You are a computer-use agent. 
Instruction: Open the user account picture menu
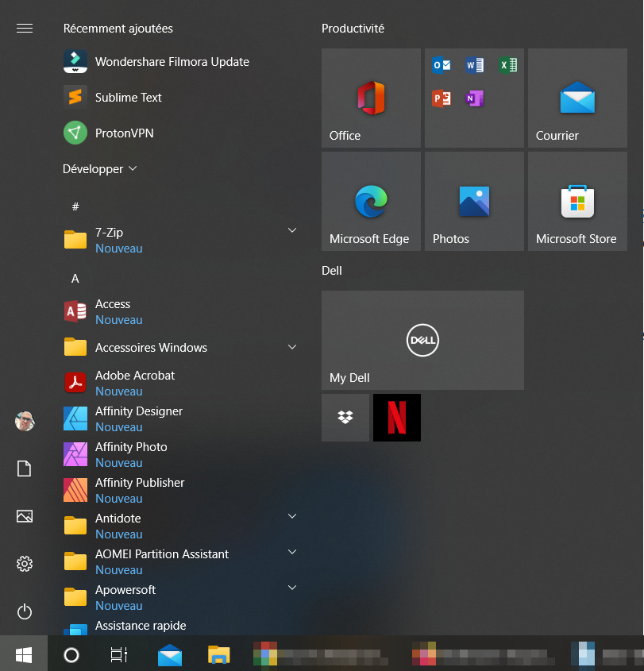pyautogui.click(x=25, y=422)
